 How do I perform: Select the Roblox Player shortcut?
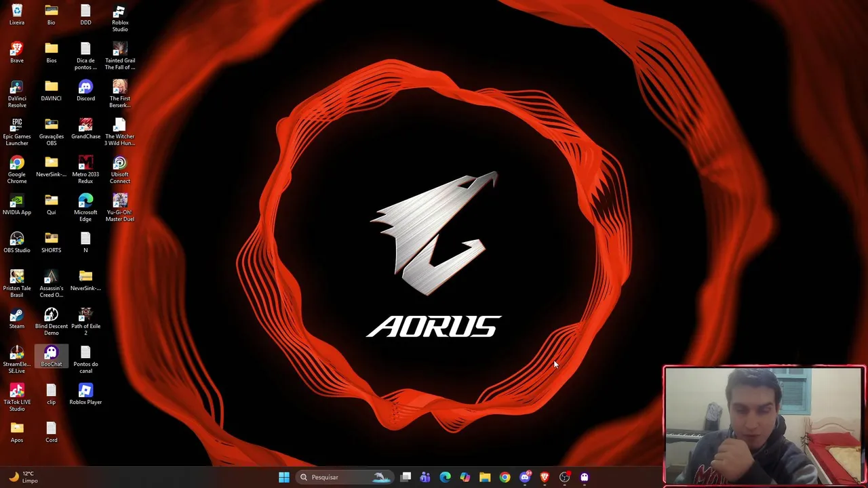[x=85, y=394]
